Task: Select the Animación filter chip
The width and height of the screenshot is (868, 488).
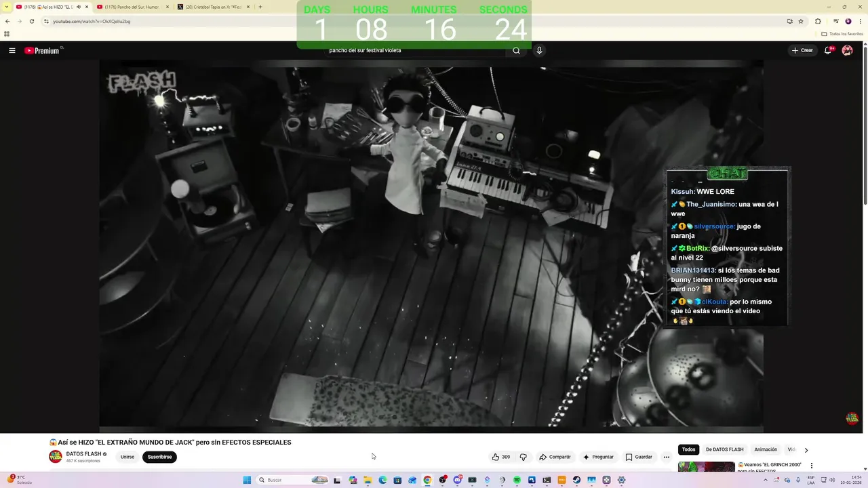Action: (x=766, y=449)
